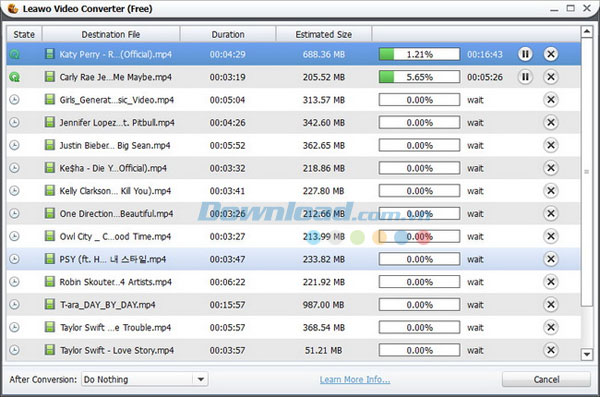Remove Jennifer Lopez file from queue
Screen dimensions: 600x397
551,123
